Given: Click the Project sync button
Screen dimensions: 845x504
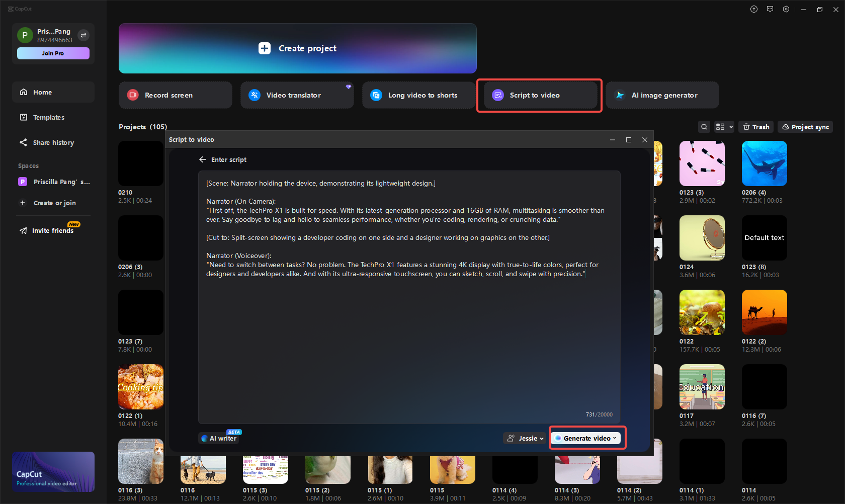Looking at the screenshot, I should [805, 127].
